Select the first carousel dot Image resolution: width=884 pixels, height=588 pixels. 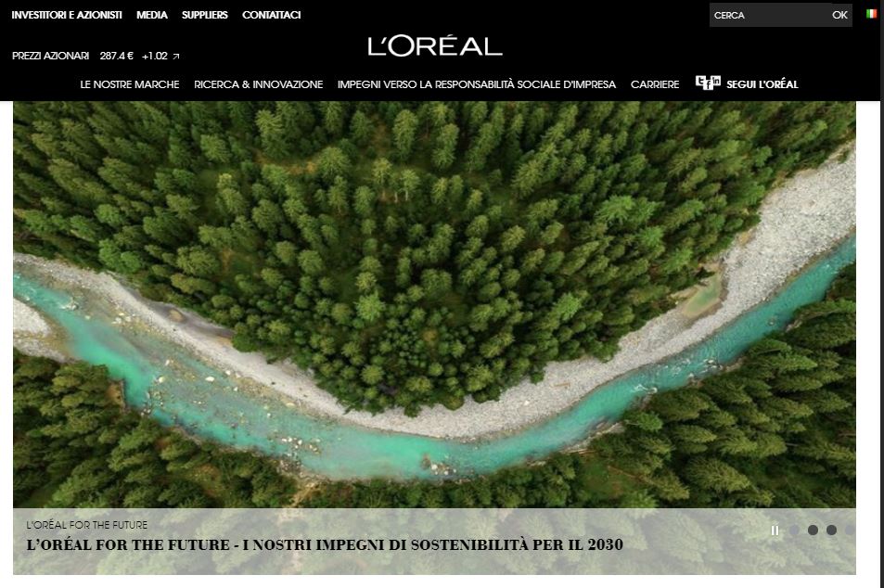pos(794,530)
